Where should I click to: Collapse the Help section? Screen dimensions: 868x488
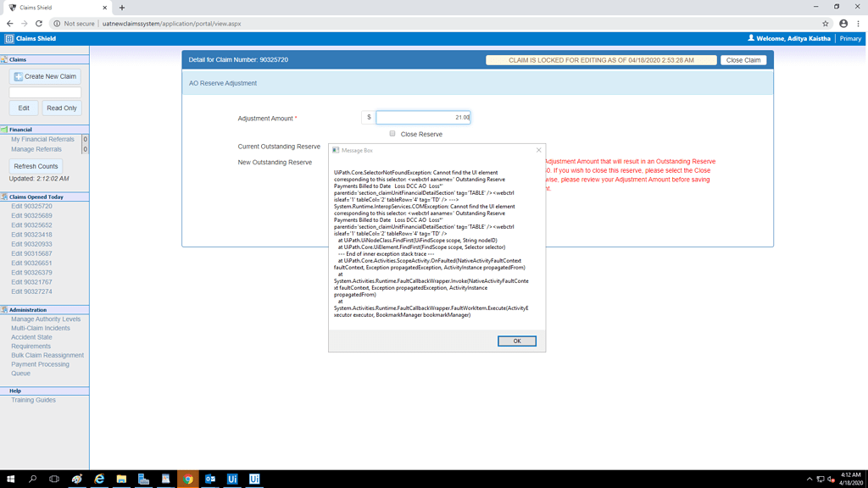(44, 390)
